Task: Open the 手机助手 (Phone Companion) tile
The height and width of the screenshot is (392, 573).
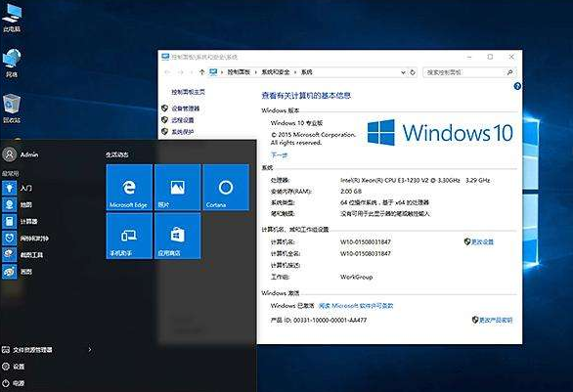Action: [x=129, y=236]
